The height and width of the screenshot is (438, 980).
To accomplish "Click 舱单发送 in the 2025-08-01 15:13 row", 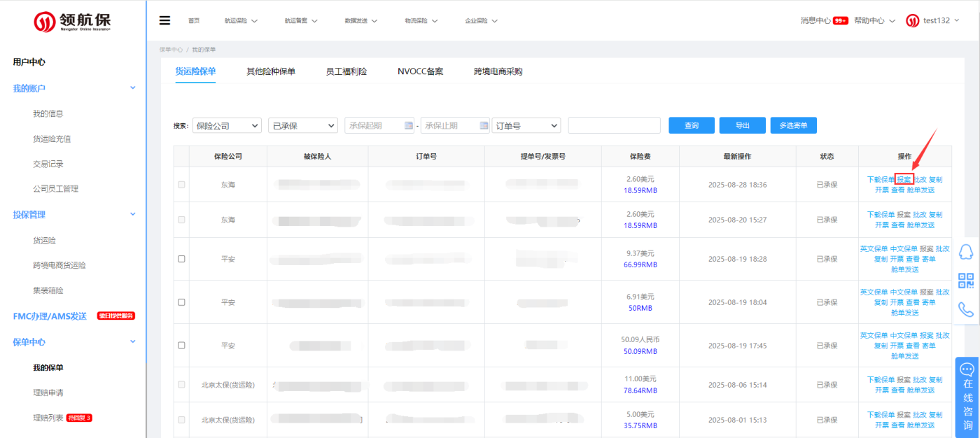I will coord(920,425).
